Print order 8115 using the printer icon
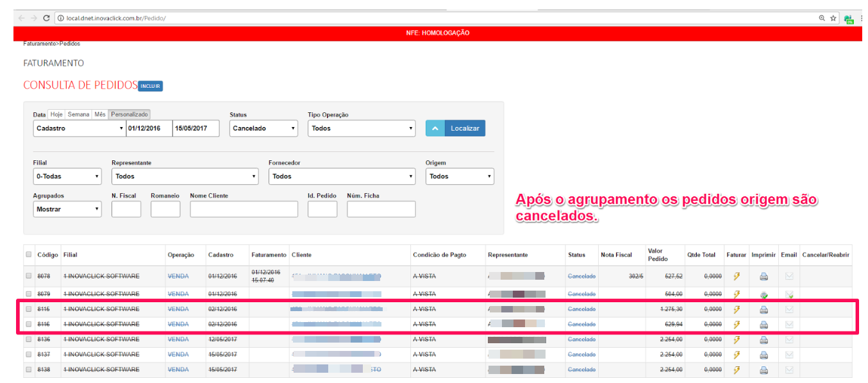This screenshot has height=383, width=868. pyautogui.click(x=764, y=309)
